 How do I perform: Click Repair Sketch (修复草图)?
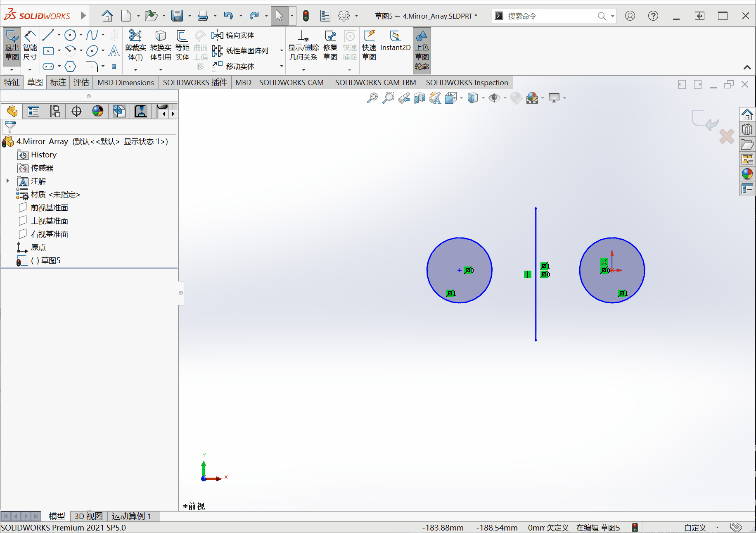coord(330,45)
